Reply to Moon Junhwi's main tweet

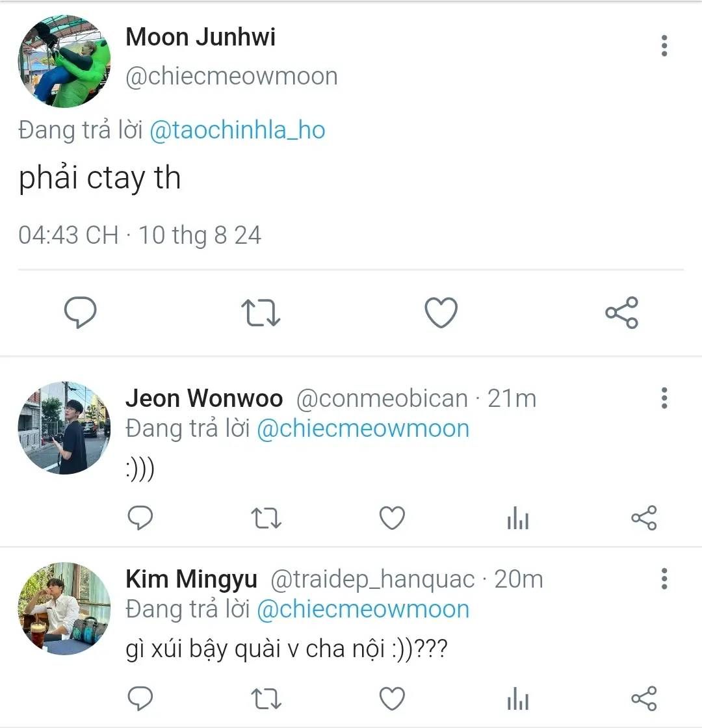pyautogui.click(x=81, y=313)
